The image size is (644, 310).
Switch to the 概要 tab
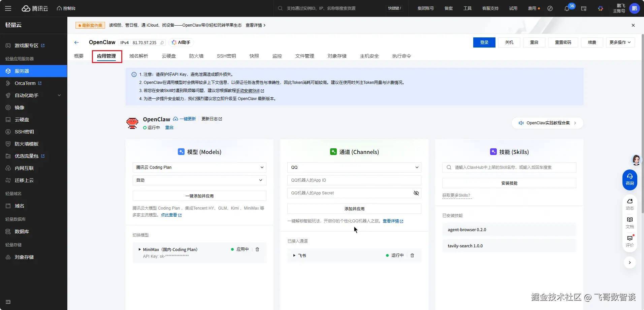(x=79, y=56)
